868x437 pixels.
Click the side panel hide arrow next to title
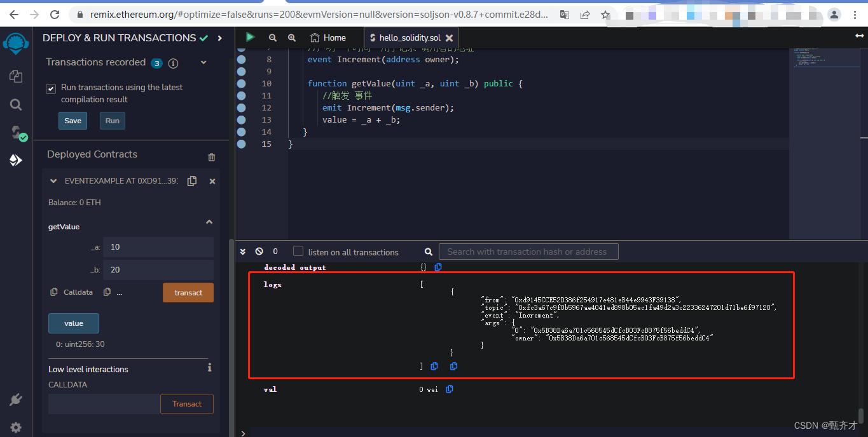(220, 38)
